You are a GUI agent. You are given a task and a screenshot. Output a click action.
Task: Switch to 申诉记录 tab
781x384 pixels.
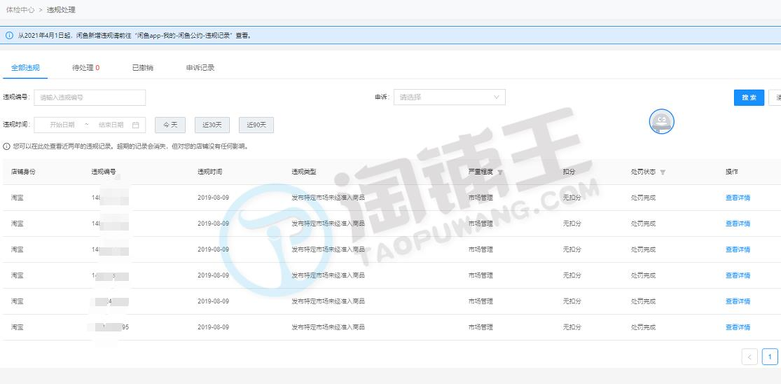(x=200, y=68)
